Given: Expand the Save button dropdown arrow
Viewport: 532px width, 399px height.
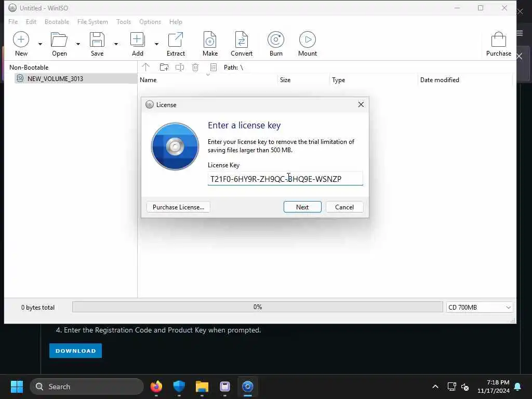Looking at the screenshot, I should pos(116,44).
